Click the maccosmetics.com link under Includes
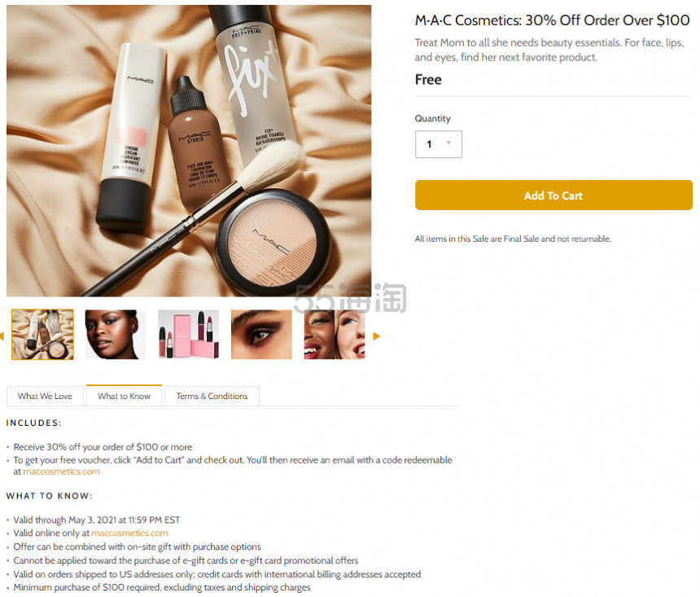The image size is (700, 597). [x=62, y=472]
